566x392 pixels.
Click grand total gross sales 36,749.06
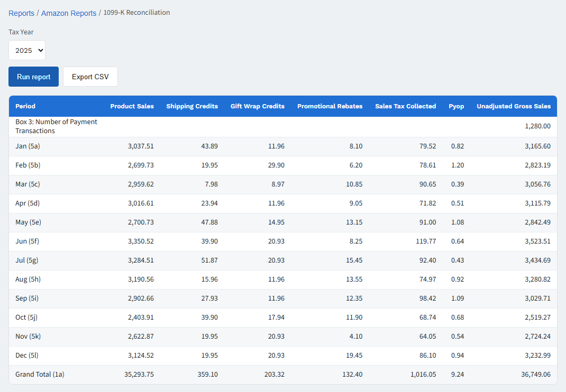(536, 375)
